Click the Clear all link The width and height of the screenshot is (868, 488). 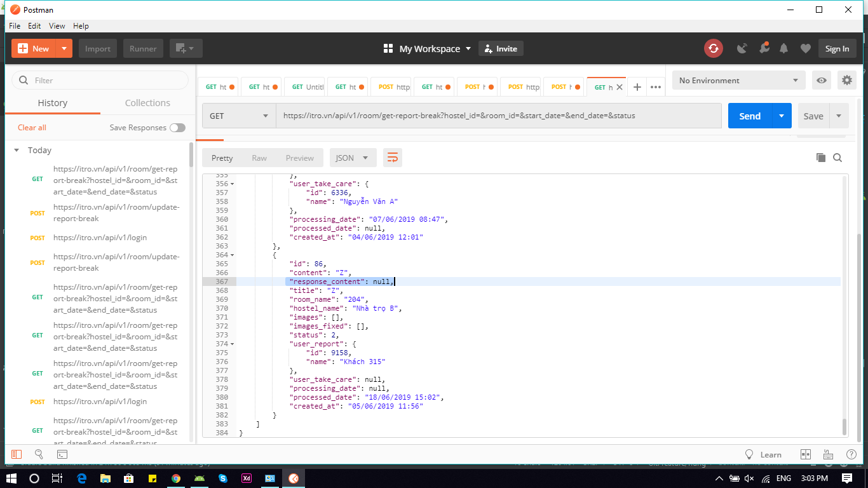point(32,128)
